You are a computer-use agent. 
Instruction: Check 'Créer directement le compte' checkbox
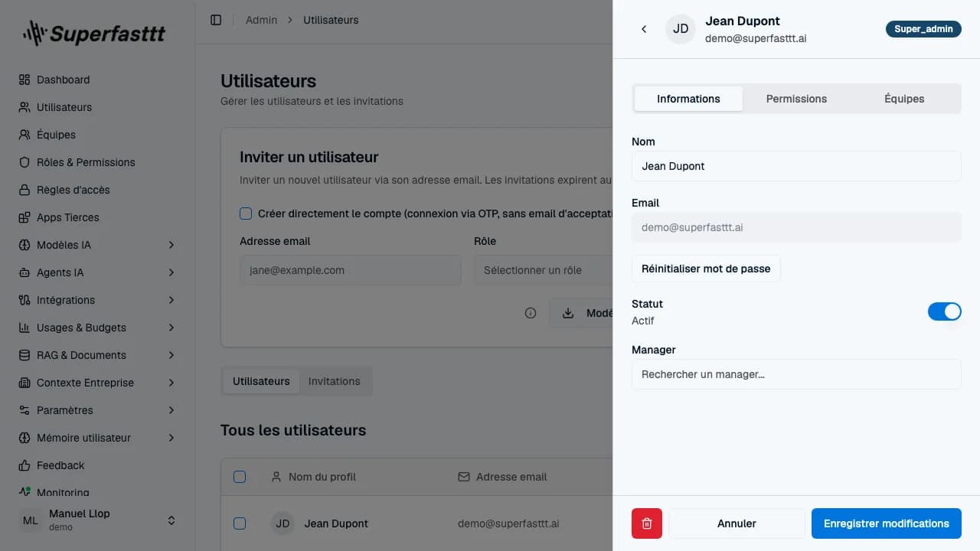[246, 214]
